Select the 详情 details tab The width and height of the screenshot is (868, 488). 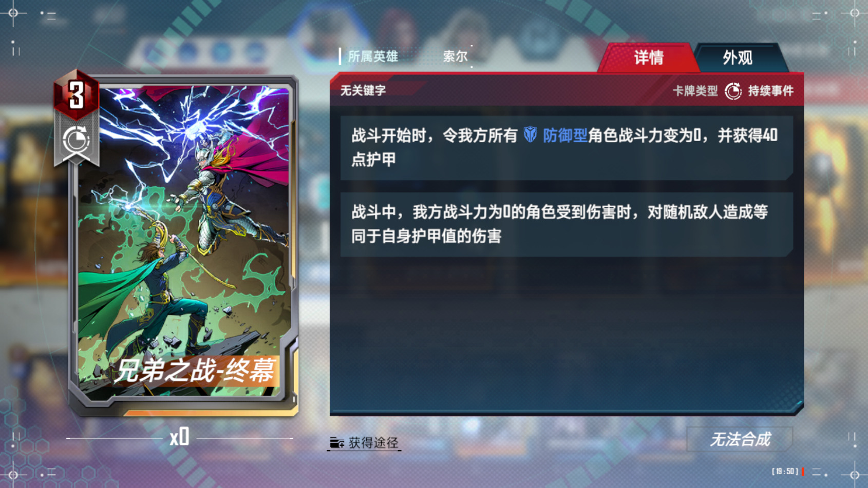(x=649, y=58)
